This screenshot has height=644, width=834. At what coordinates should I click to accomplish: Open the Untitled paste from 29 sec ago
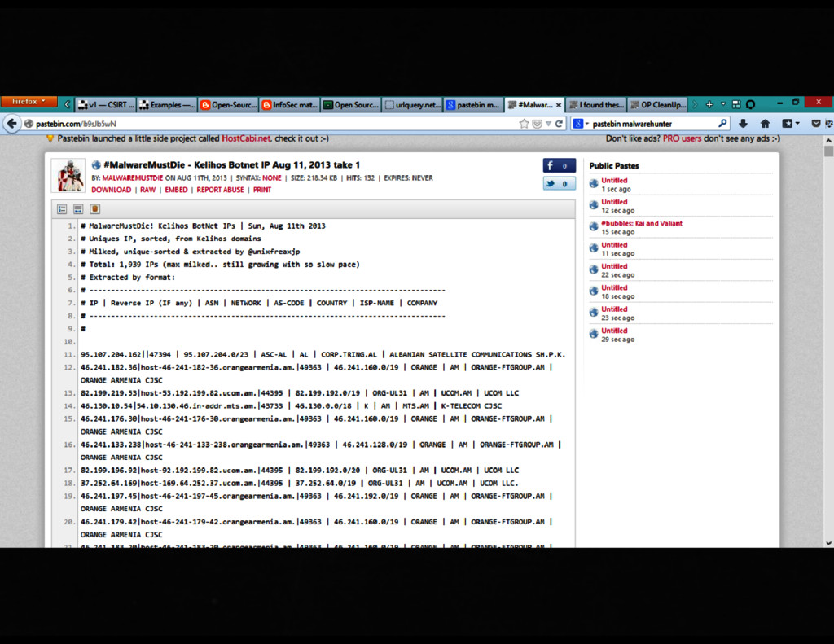click(614, 331)
